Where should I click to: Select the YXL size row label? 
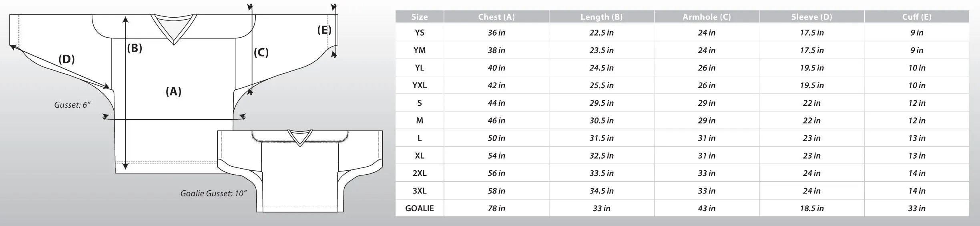click(419, 85)
